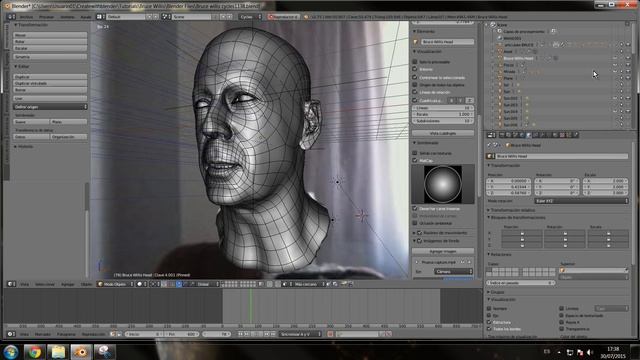Open the Physics properties tab icon
The image size is (640, 360).
(576, 135)
